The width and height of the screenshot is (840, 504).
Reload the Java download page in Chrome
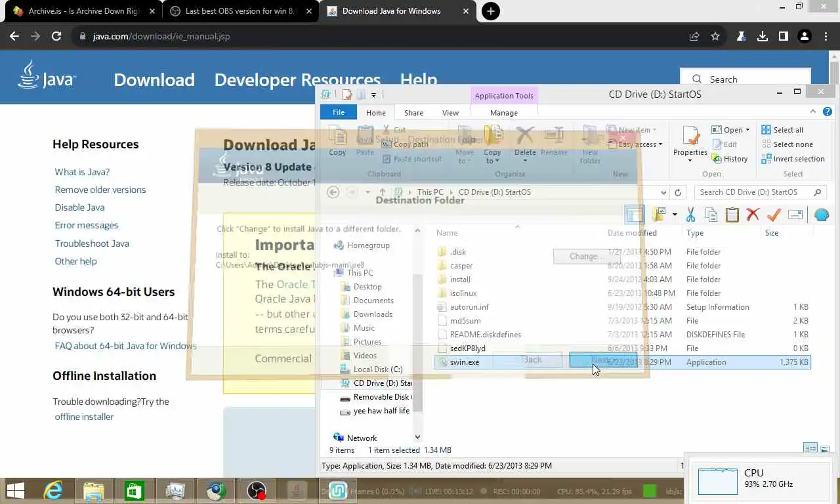click(56, 36)
